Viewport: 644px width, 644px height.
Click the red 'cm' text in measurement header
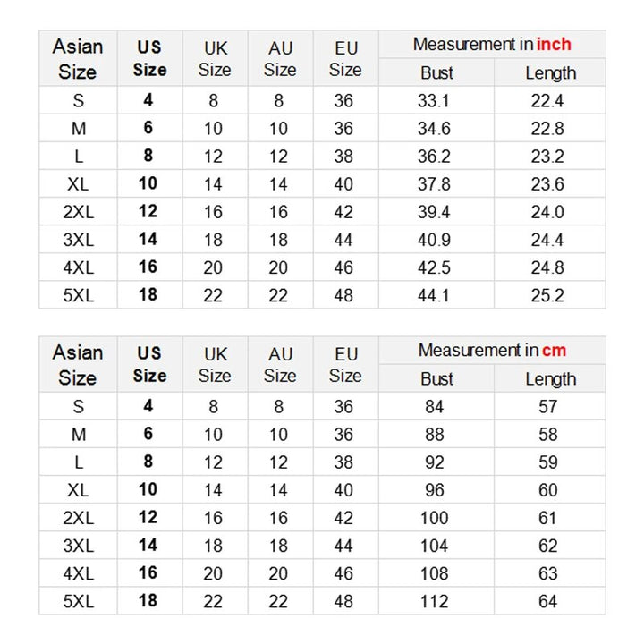(554, 350)
